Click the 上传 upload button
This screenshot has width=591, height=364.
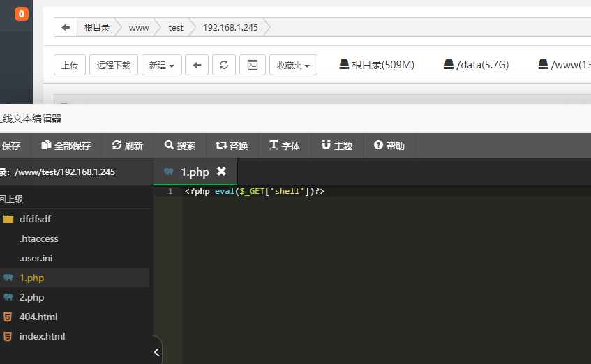70,65
